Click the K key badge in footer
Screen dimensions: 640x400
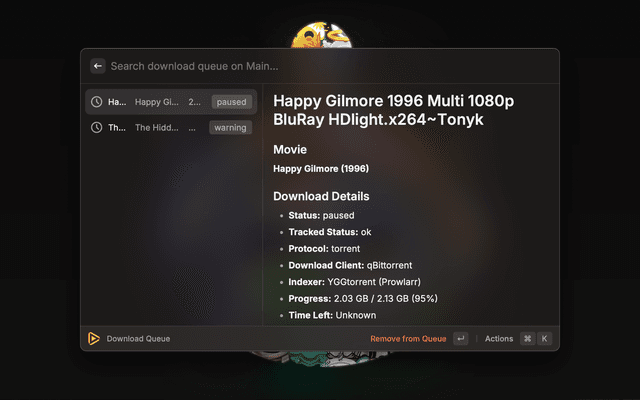pos(545,339)
